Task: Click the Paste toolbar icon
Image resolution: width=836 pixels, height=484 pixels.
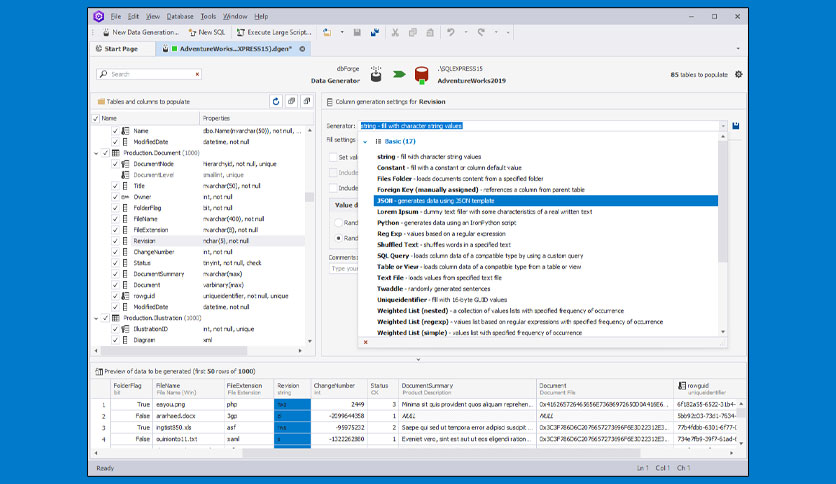Action: tap(430, 33)
